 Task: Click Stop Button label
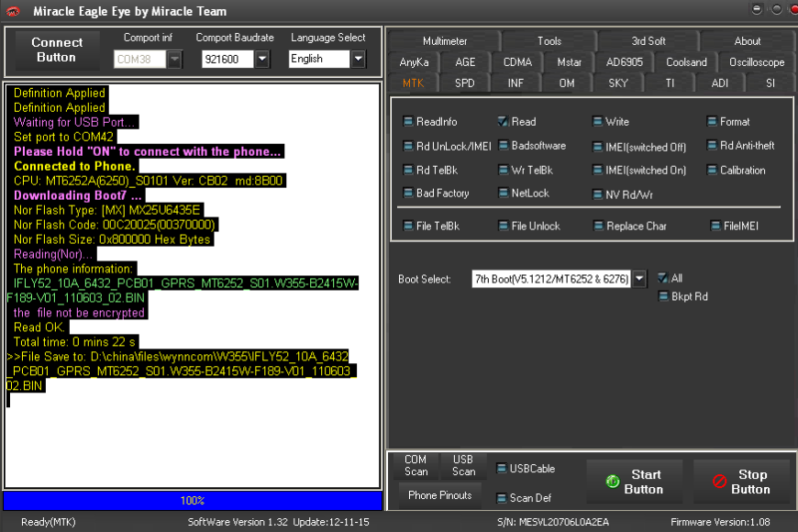pos(751,482)
